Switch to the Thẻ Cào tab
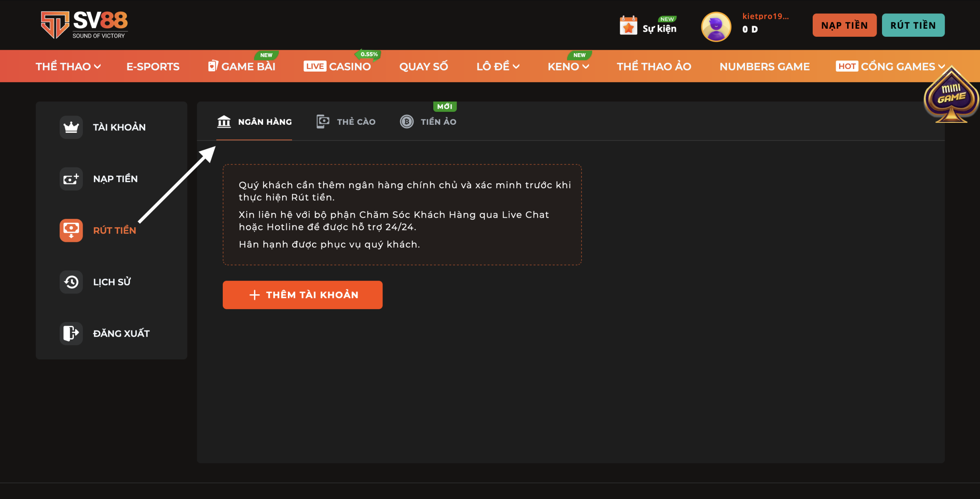The width and height of the screenshot is (980, 499). tap(346, 122)
